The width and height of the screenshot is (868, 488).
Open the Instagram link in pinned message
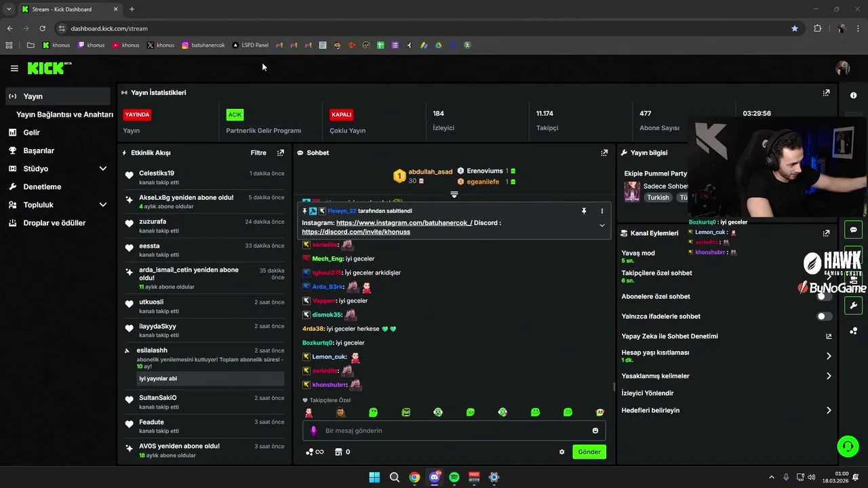tap(404, 222)
